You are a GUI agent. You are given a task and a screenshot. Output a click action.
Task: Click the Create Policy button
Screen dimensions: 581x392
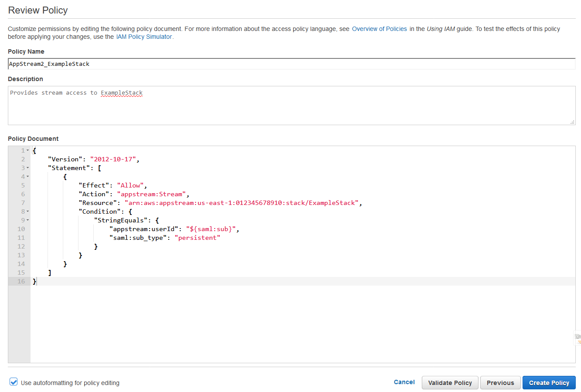(549, 383)
